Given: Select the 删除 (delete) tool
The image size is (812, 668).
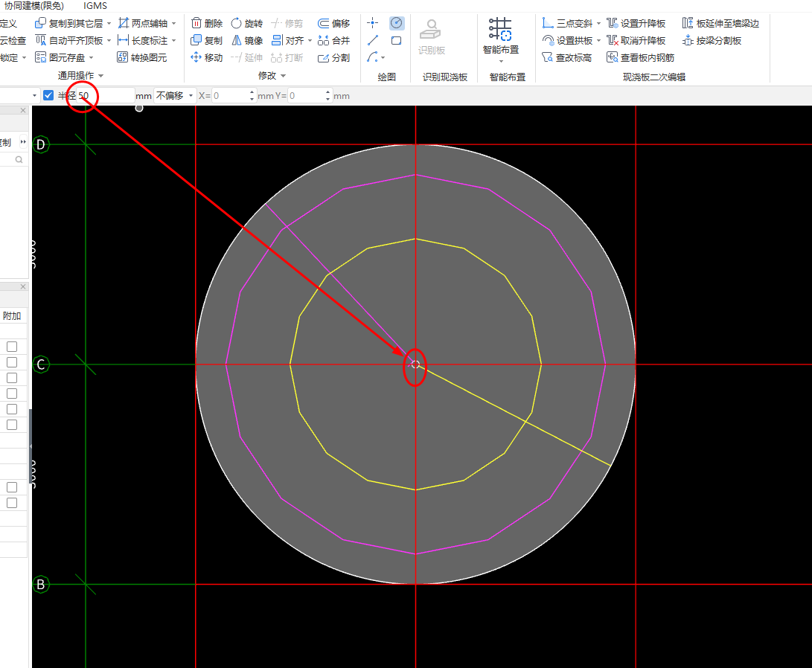Looking at the screenshot, I should point(207,23).
